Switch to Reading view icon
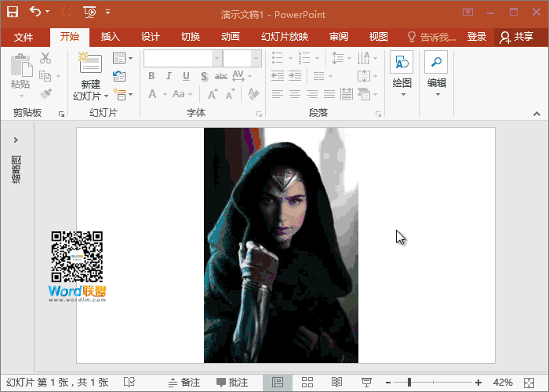 pos(336,382)
